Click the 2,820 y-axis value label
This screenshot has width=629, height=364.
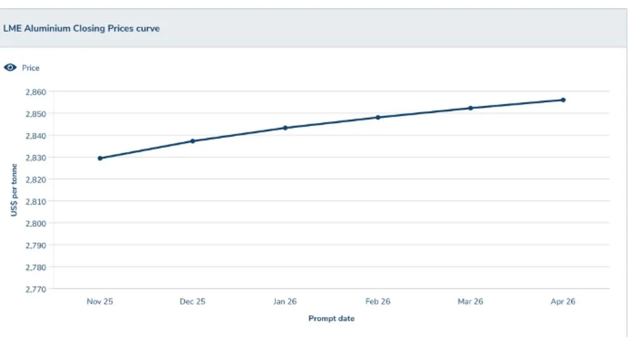click(x=35, y=180)
